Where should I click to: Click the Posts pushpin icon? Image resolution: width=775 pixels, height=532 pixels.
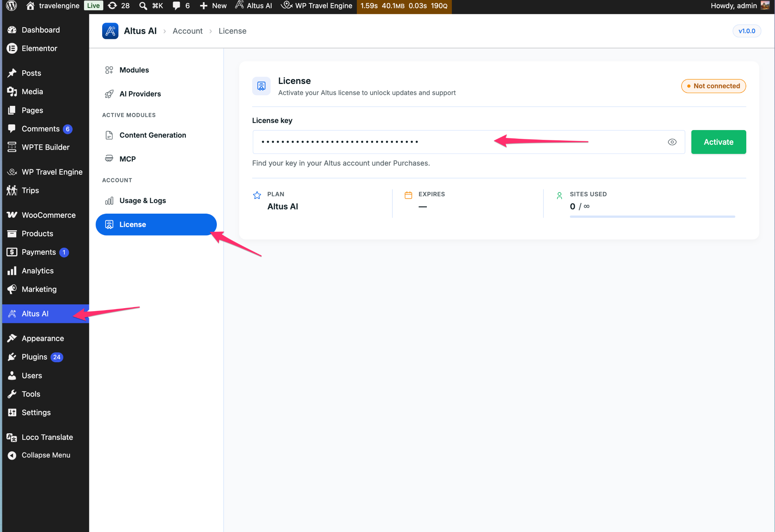click(12, 73)
